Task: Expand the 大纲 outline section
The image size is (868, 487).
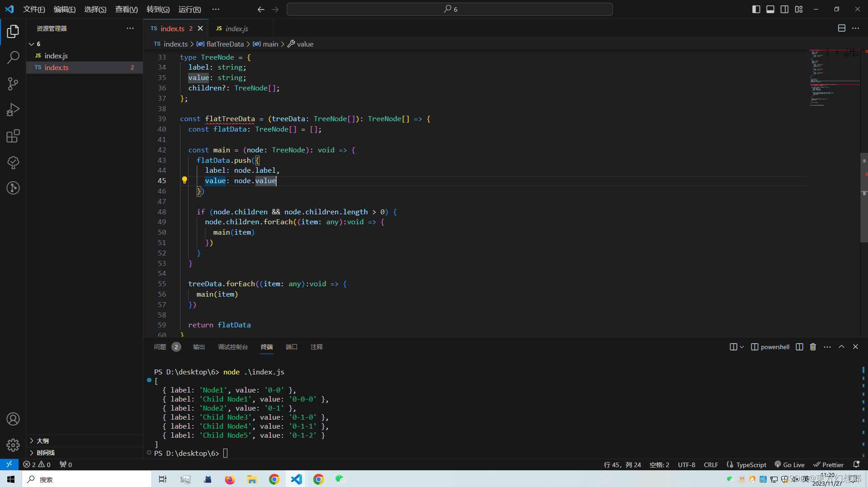Action: coord(31,441)
